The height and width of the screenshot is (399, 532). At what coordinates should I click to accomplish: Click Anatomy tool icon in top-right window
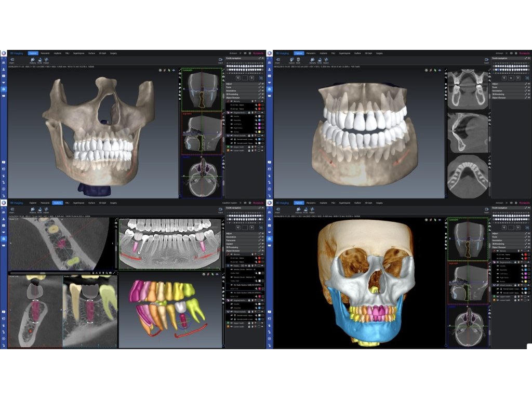[312, 60]
